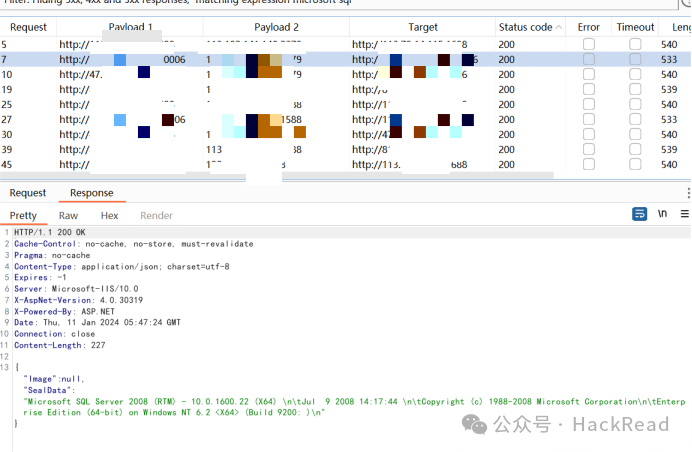
Task: Select request number 27 row
Action: coord(346,119)
